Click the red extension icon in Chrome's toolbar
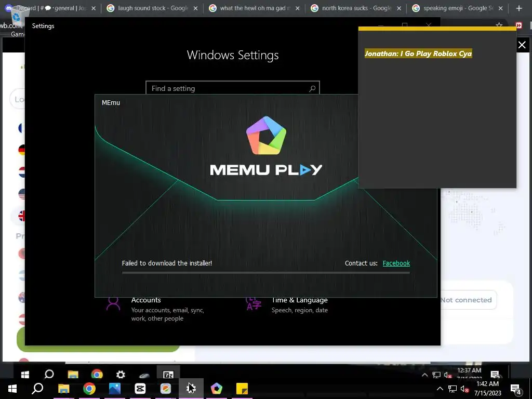532x399 pixels. point(519,25)
